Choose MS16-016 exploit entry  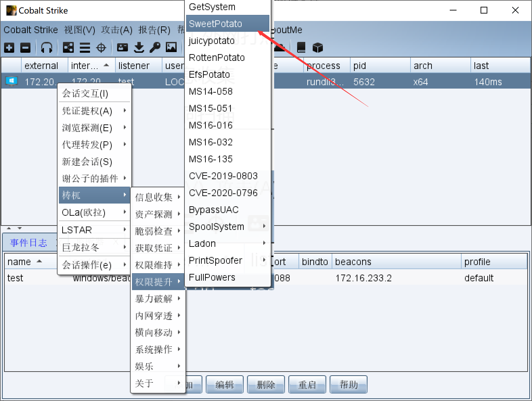(x=228, y=125)
